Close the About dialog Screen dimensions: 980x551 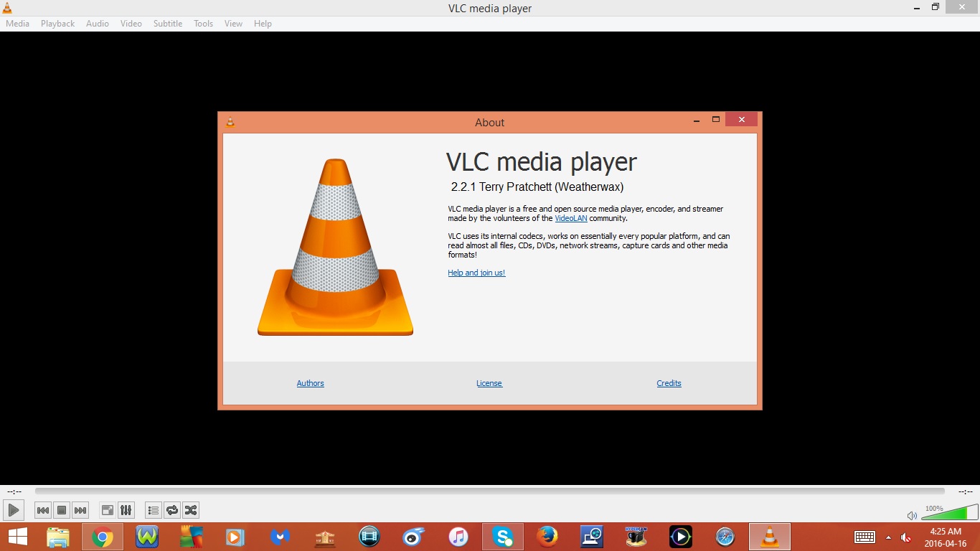click(741, 120)
